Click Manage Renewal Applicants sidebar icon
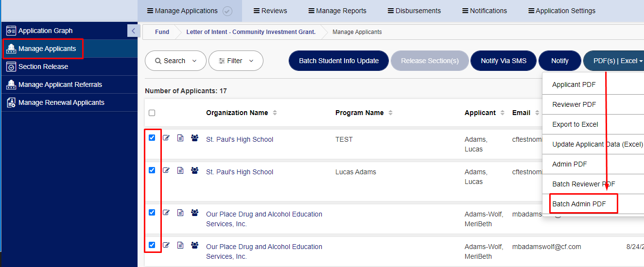 [11, 102]
